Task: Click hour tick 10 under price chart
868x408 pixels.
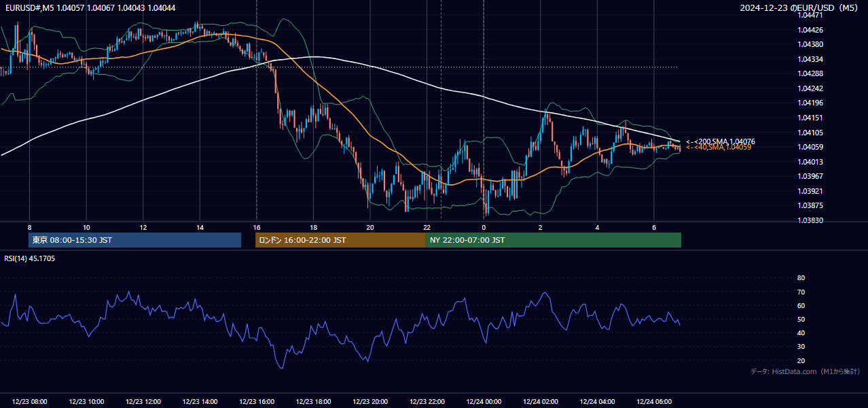Action: 86,227
